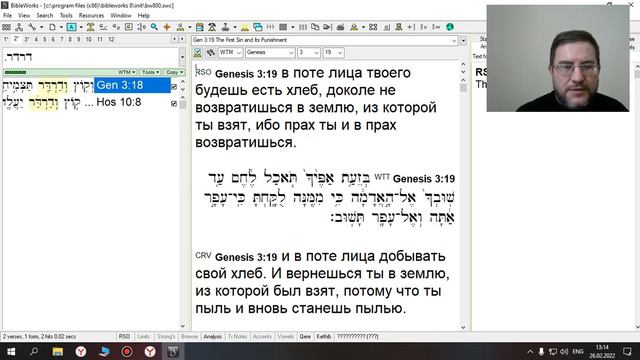
Task: Open the Tools dropdown above search results
Action: point(151,72)
